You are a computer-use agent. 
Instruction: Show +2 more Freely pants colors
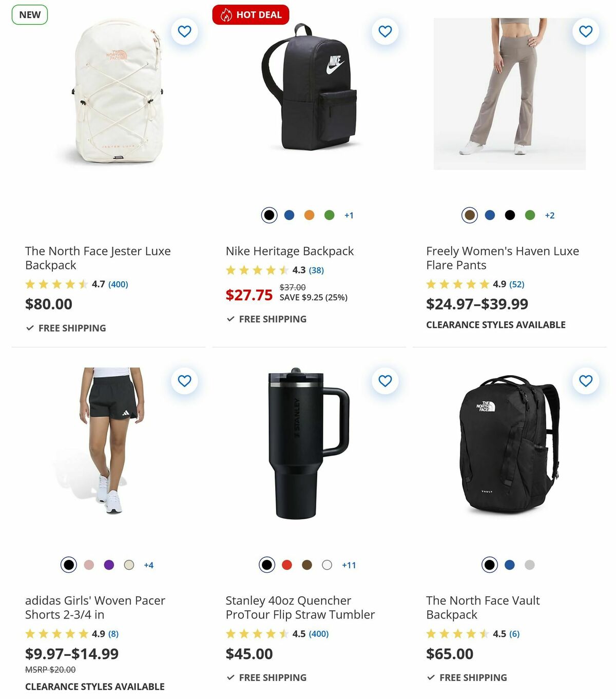[550, 215]
